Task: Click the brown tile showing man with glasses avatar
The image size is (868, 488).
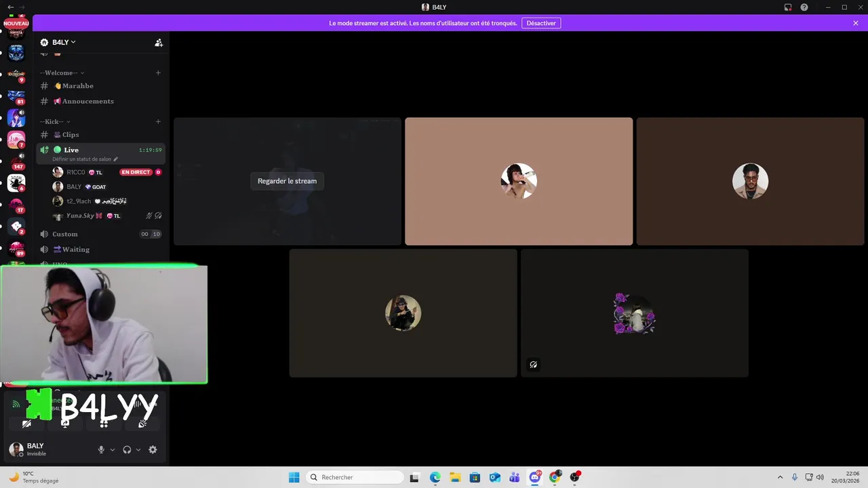Action: [x=750, y=181]
